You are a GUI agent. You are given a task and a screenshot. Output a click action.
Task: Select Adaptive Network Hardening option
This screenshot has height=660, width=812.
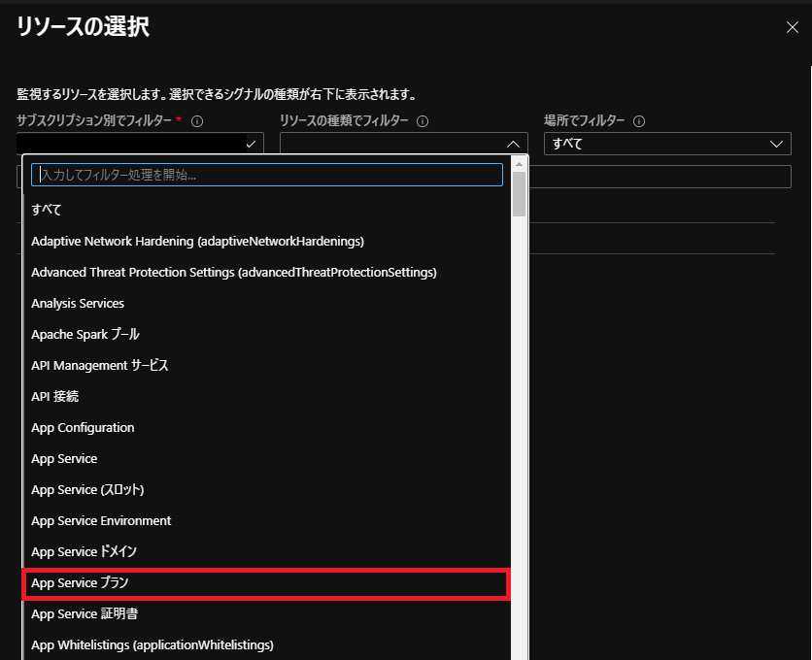pos(267,242)
